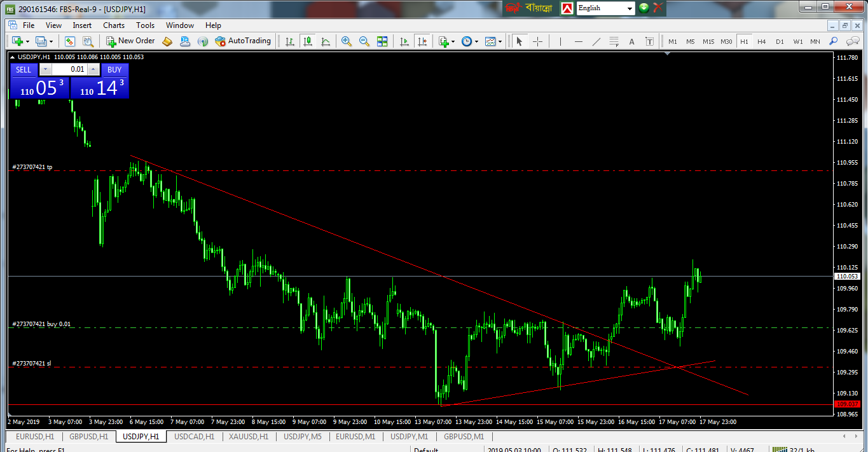The height and width of the screenshot is (452, 868).
Task: Click the lot volume input field
Action: [x=69, y=69]
